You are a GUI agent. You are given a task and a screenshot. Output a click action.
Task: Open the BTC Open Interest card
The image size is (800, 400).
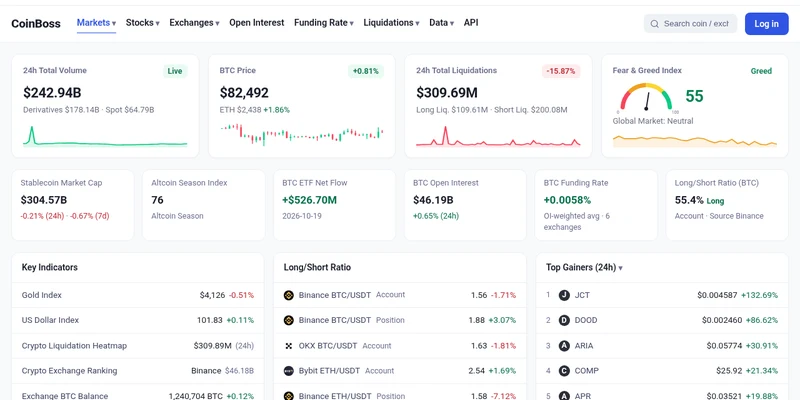coord(465,205)
